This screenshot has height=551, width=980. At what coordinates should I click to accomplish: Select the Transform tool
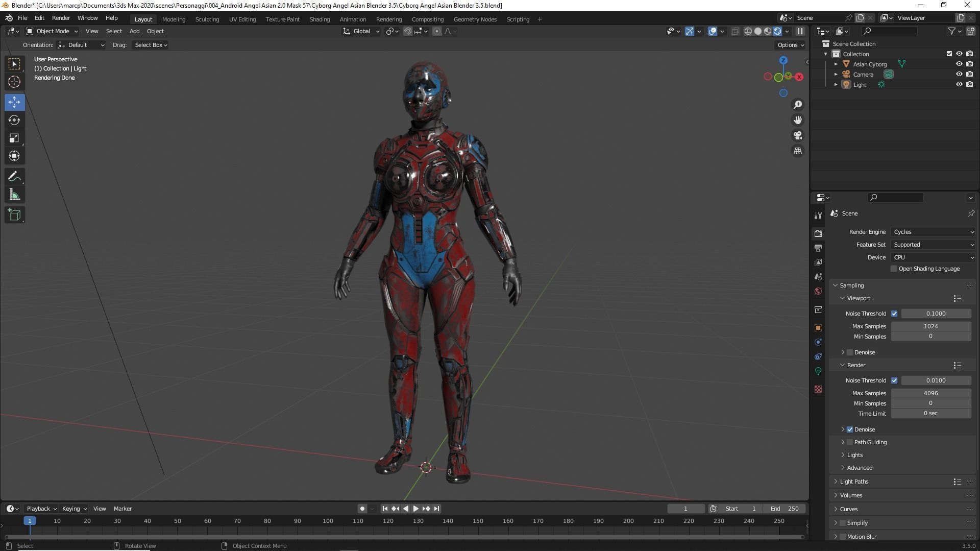pos(14,156)
